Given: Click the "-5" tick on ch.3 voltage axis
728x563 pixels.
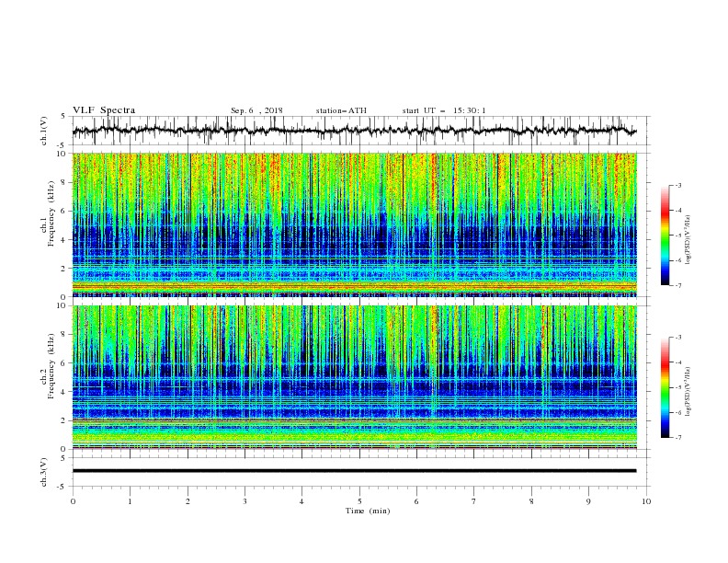Looking at the screenshot, I should pyautogui.click(x=63, y=487).
